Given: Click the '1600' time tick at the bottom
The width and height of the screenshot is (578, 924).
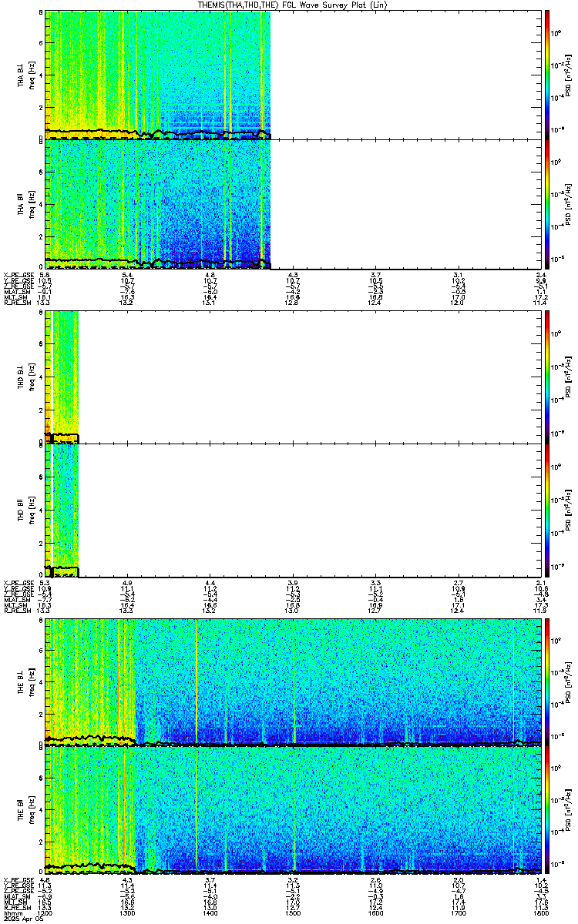Looking at the screenshot, I should click(376, 913).
